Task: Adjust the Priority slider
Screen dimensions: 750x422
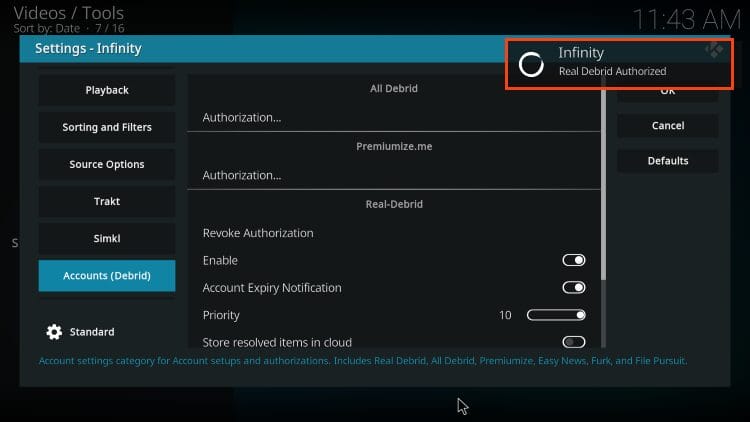Action: coord(556,315)
